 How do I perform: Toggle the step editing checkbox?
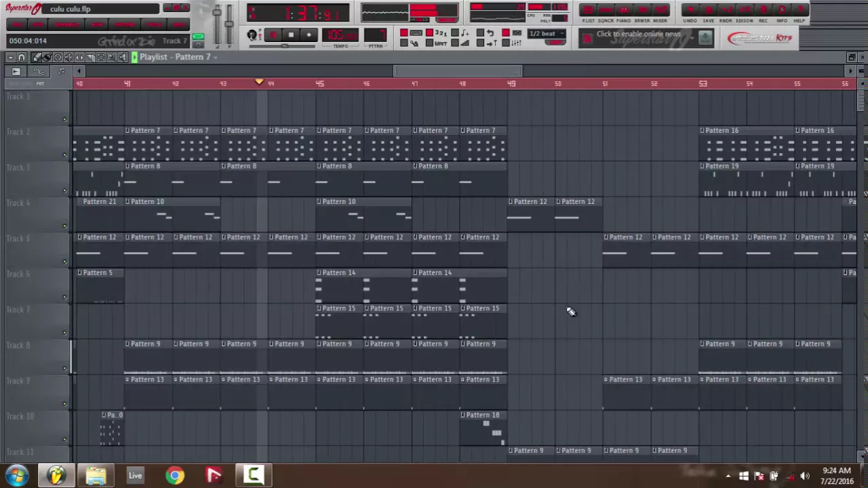coord(455,43)
